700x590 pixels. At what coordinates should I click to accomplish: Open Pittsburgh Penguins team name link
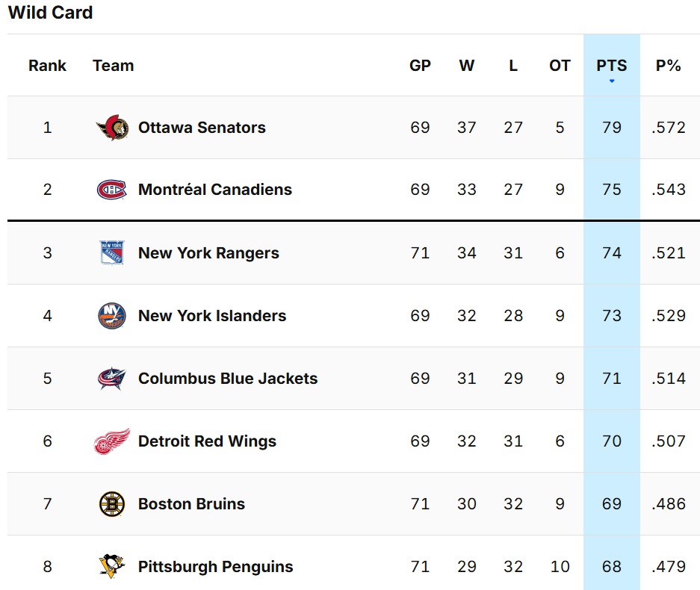[x=216, y=567]
